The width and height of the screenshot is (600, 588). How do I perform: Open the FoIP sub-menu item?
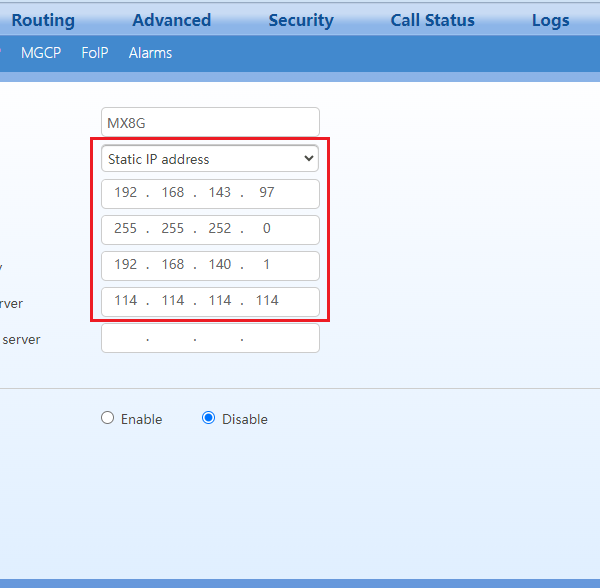[x=95, y=53]
